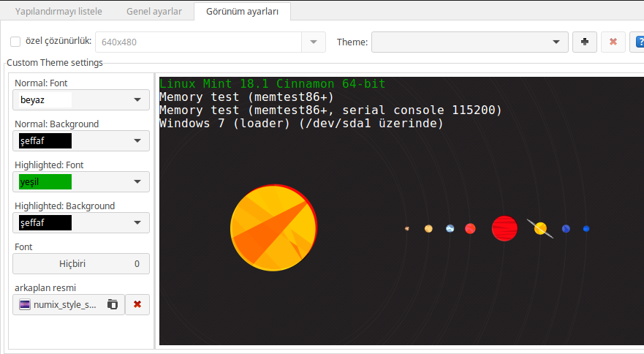
Task: Switch to the Genel ayarlar tab
Action: pos(154,12)
